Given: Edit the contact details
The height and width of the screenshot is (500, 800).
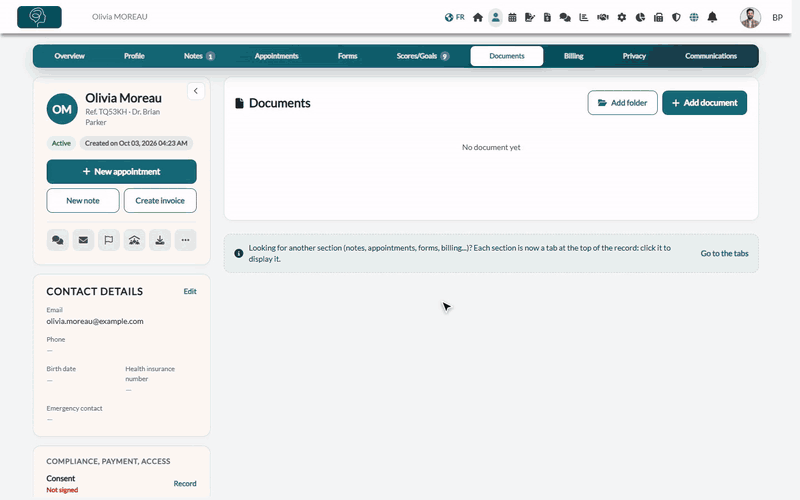Looking at the screenshot, I should [190, 291].
